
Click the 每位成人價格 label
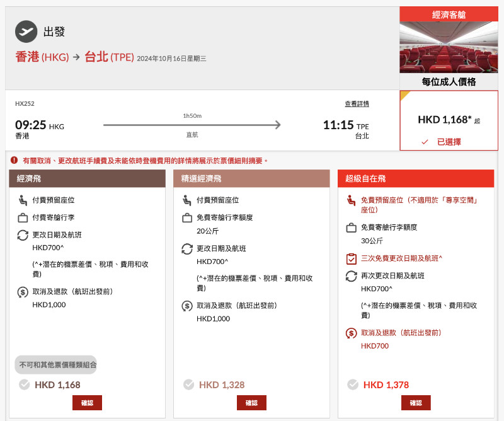tap(449, 82)
